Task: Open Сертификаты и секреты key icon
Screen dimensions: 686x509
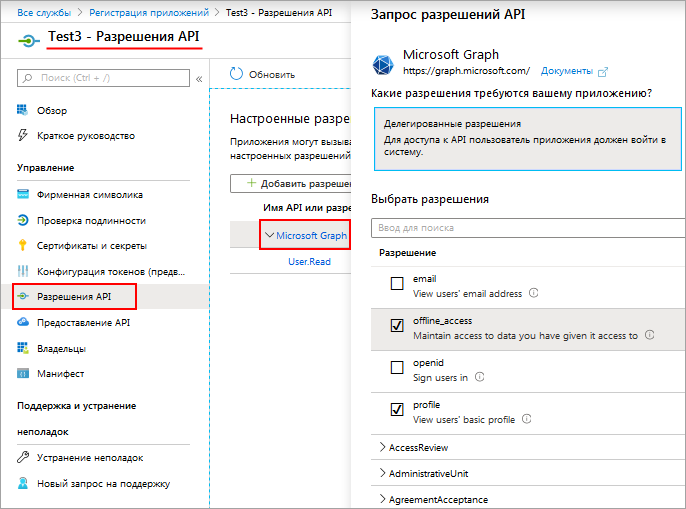Action: click(23, 245)
